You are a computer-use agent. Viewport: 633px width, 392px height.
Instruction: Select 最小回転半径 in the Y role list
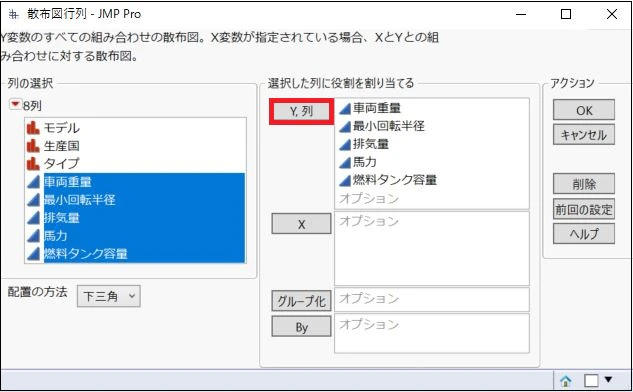click(388, 126)
